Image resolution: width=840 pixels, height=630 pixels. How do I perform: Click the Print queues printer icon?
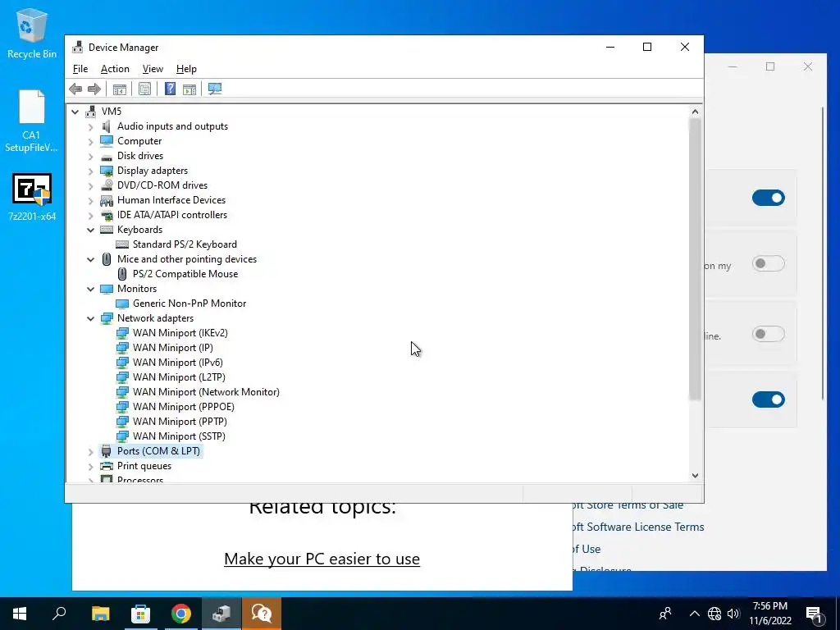coord(107,466)
